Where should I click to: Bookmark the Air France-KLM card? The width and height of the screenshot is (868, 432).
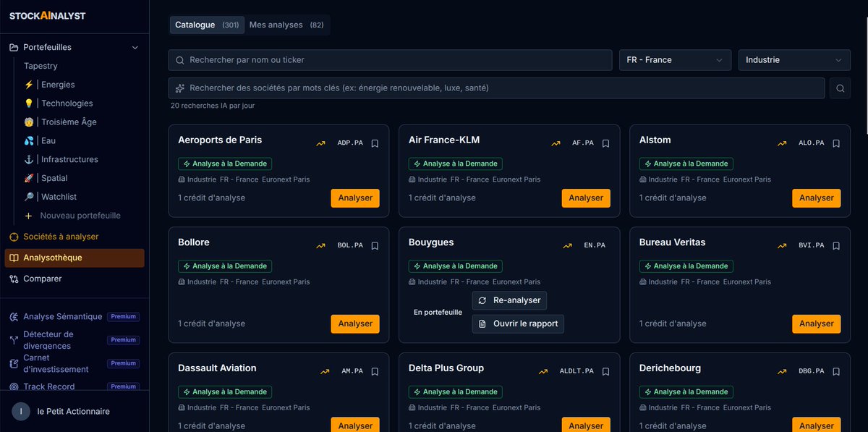pos(605,143)
